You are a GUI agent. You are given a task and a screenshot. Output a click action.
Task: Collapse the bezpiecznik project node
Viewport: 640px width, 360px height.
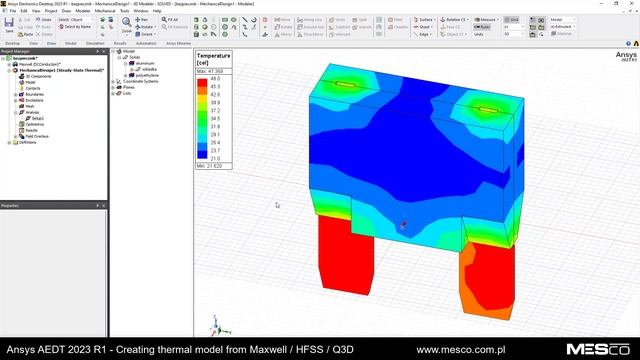[x=3, y=58]
